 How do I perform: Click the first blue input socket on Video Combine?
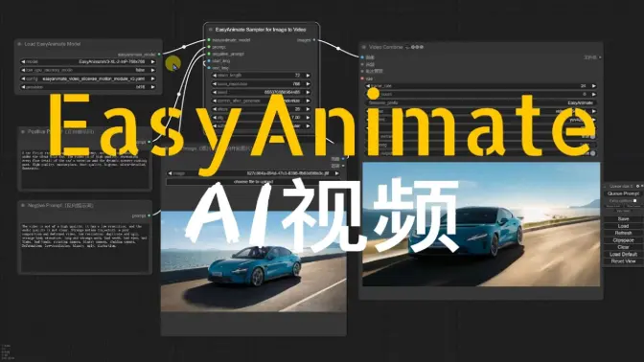362,57
